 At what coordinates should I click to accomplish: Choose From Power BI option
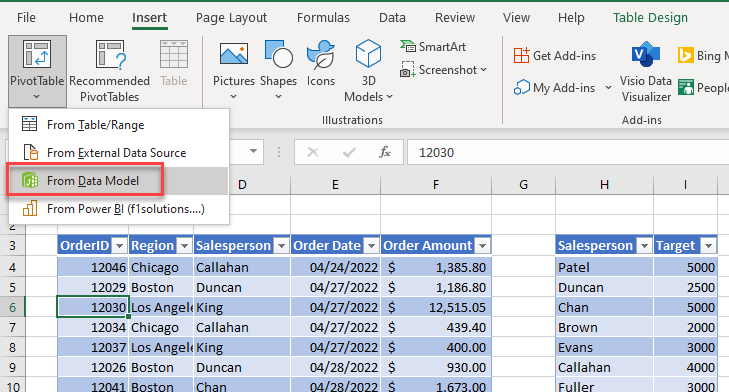click(x=119, y=209)
